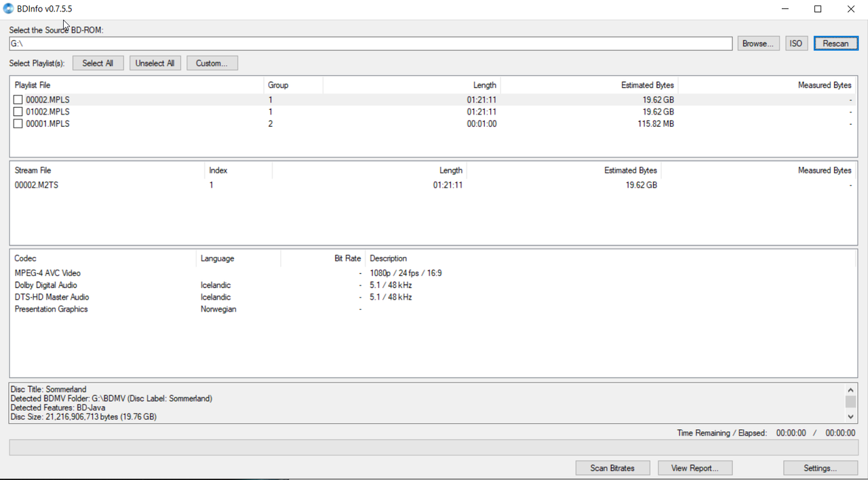The image size is (868, 480).
Task: Check the 01002.MPLS playlist checkbox
Action: [18, 112]
